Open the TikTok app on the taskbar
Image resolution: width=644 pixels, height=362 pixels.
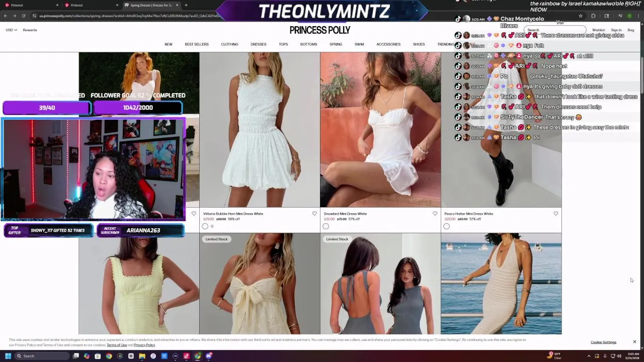coord(186,356)
